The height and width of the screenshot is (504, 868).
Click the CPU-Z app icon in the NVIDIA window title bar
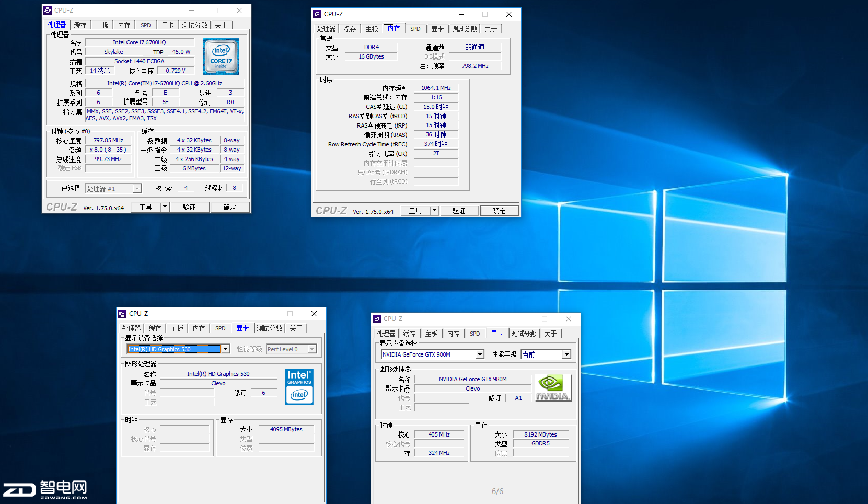click(377, 319)
